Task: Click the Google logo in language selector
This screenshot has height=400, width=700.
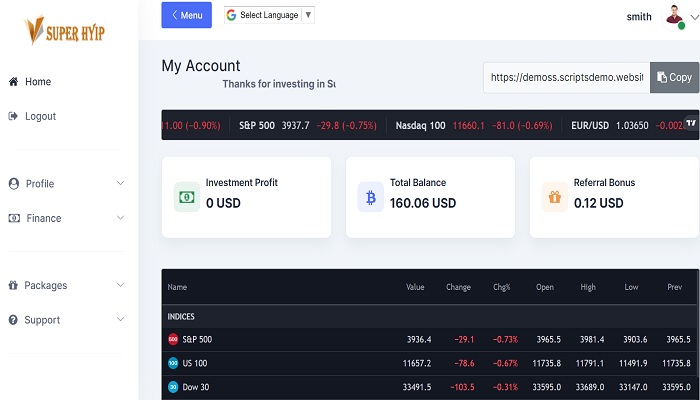Action: pyautogui.click(x=231, y=15)
